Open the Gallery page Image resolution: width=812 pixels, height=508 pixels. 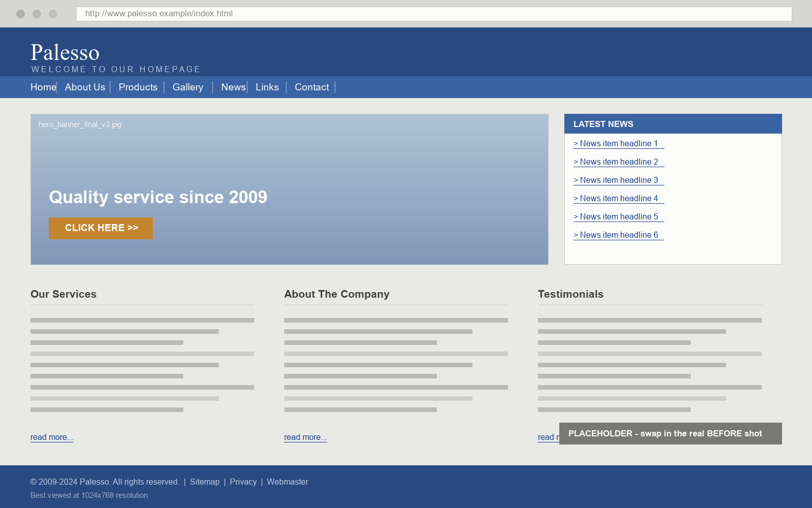tap(188, 87)
